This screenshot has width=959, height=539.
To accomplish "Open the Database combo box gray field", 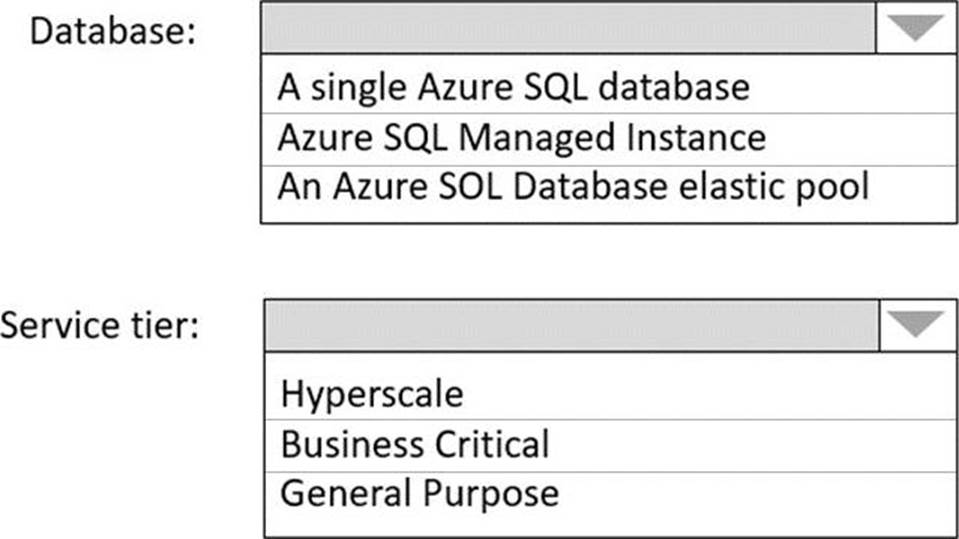I will coord(568,29).
